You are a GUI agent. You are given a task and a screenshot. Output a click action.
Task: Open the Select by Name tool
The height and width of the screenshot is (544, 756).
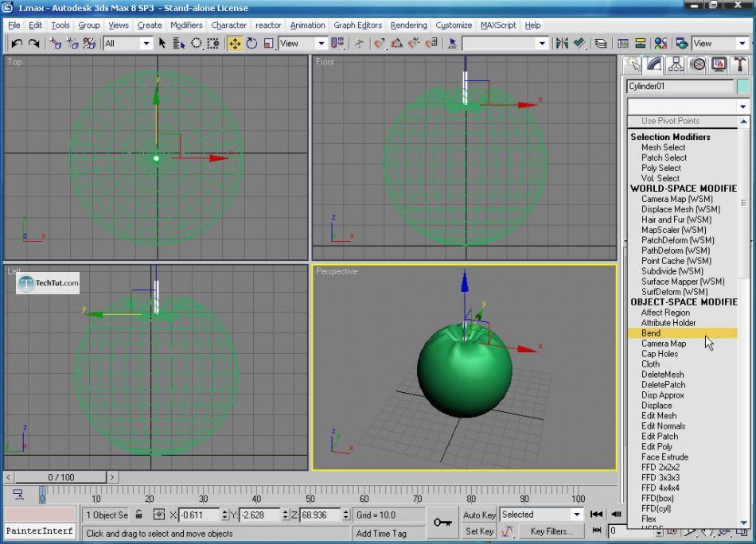coord(179,44)
